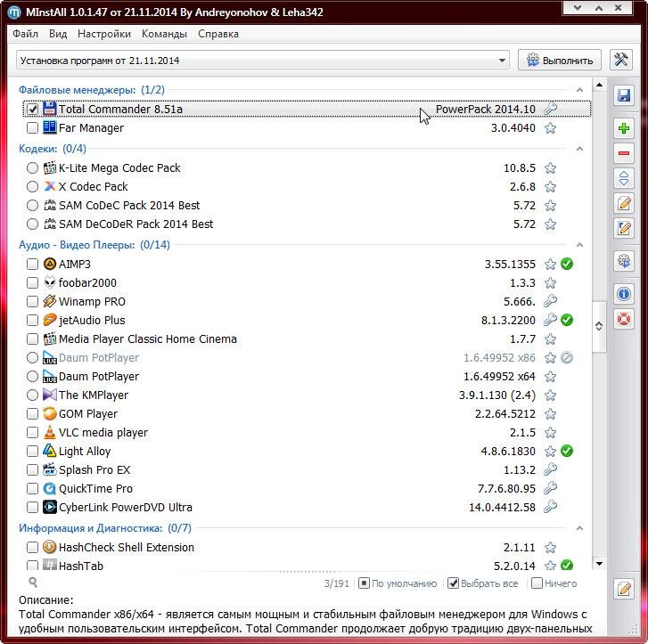Click the green checkmark for Light Alloy
The width and height of the screenshot is (648, 644).
coord(567,451)
